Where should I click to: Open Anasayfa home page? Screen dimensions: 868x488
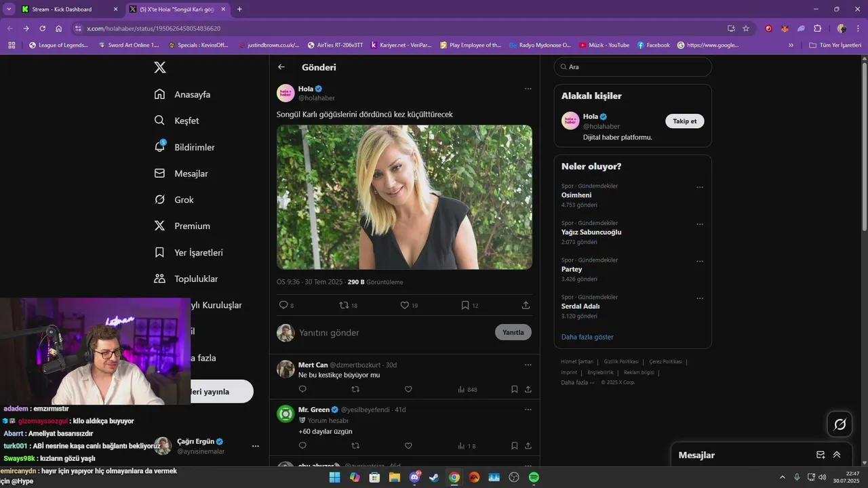click(x=182, y=94)
